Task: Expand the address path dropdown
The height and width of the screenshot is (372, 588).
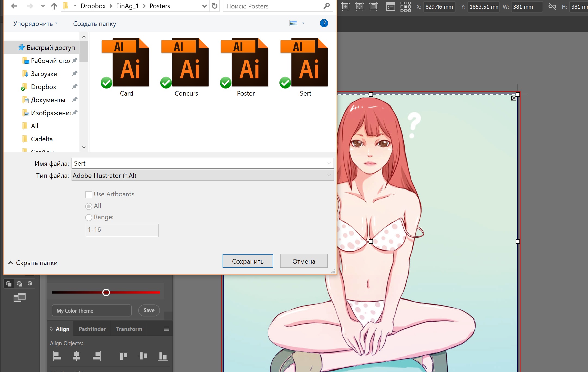Action: [x=205, y=6]
